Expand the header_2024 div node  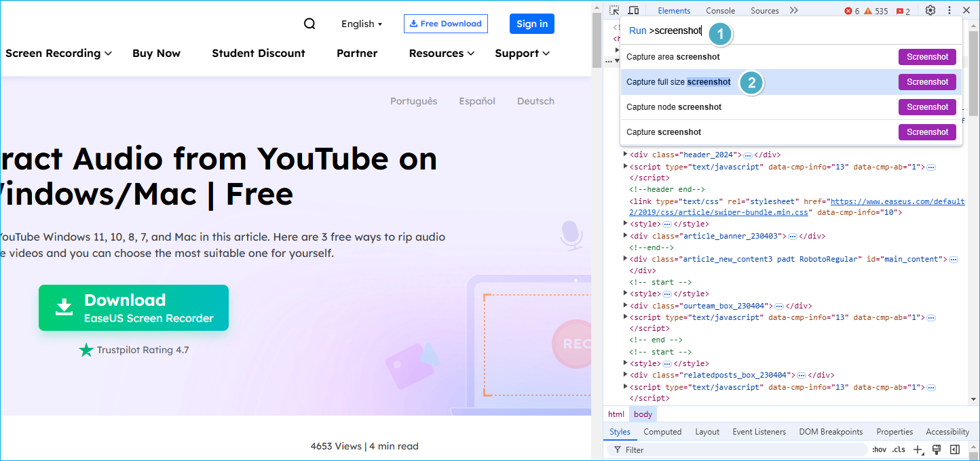[626, 155]
